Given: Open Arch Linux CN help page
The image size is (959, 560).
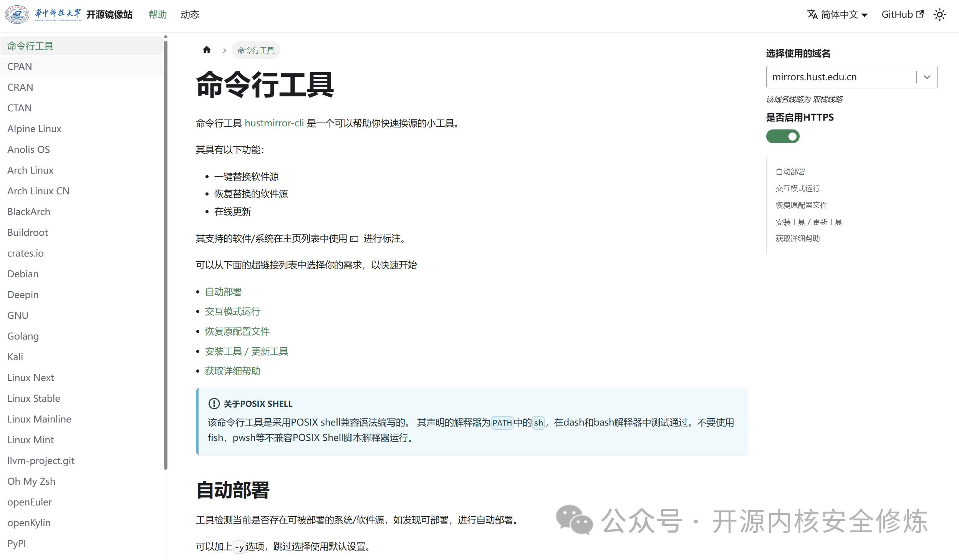Looking at the screenshot, I should pyautogui.click(x=81, y=191).
